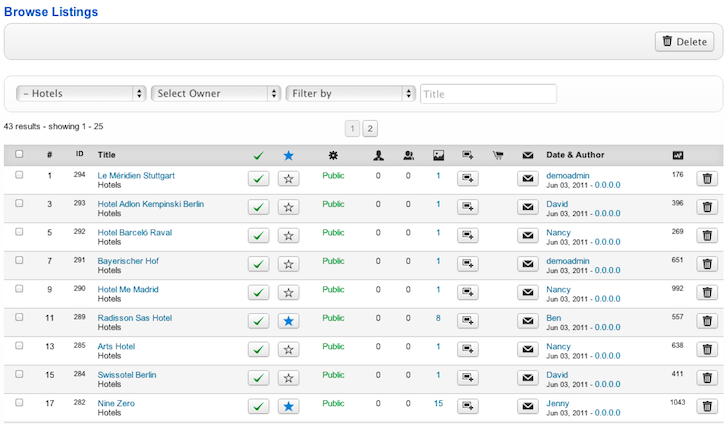Image resolution: width=725 pixels, height=424 pixels.
Task: Click the blue star for Nine Zero
Action: pos(288,407)
